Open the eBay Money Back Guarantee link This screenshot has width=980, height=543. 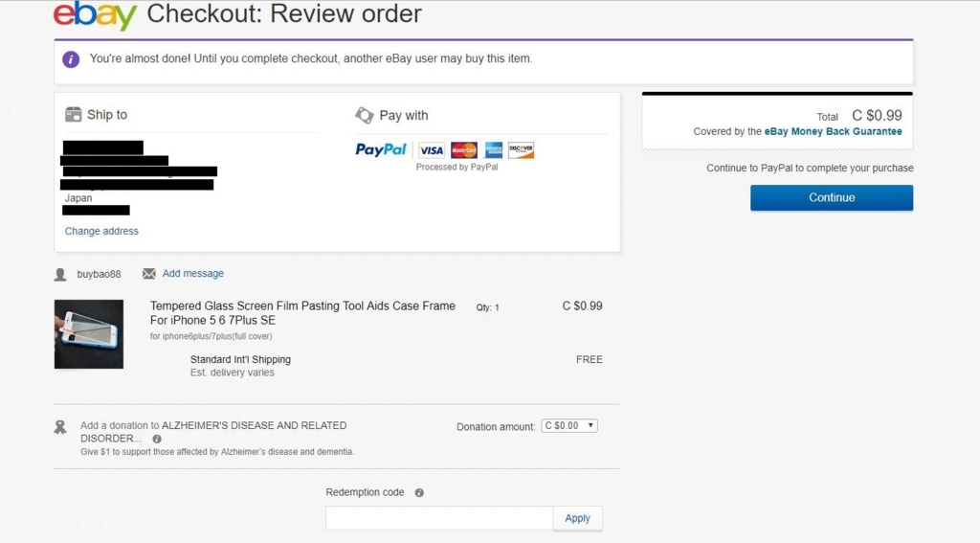click(x=834, y=131)
